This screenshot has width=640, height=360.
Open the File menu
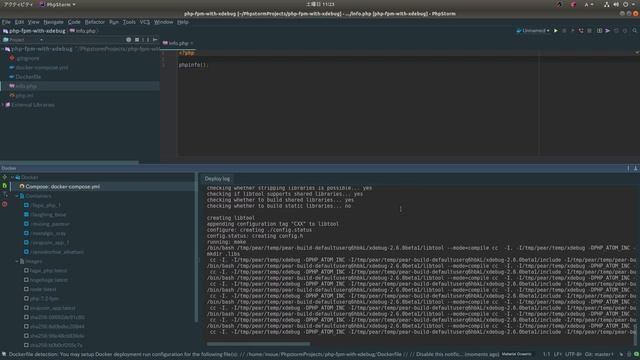coord(6,22)
